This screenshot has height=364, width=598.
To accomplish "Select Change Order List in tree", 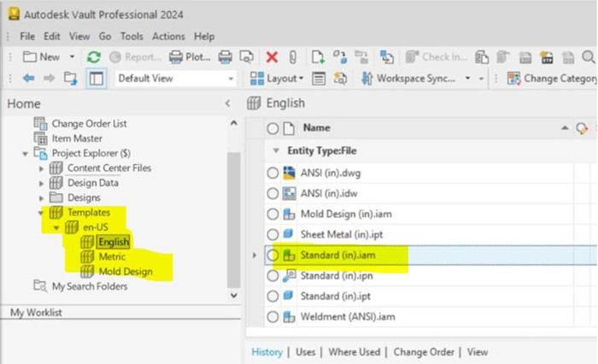I will [89, 124].
